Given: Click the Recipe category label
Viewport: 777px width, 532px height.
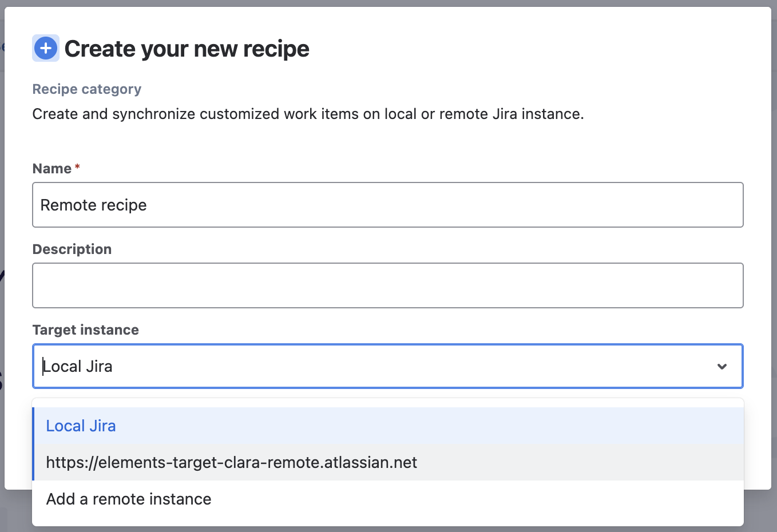Looking at the screenshot, I should coord(87,89).
